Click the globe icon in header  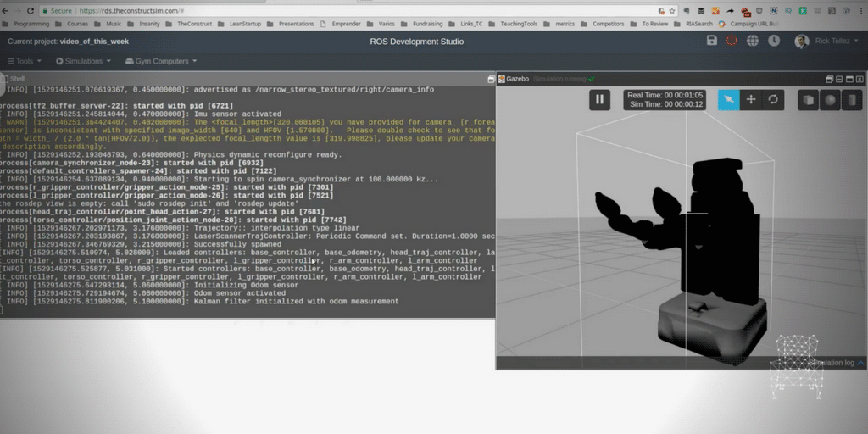tap(753, 41)
